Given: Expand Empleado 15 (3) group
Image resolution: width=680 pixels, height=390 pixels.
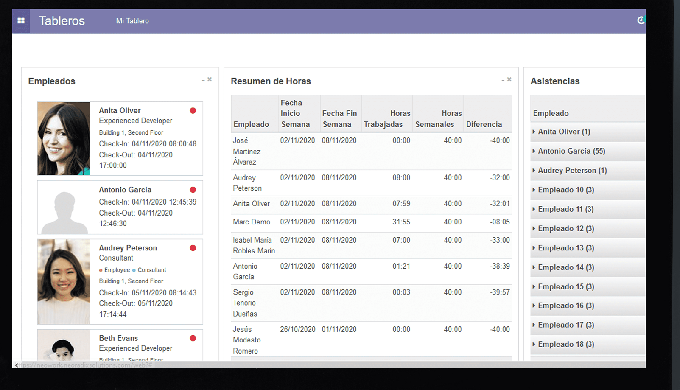Looking at the screenshot, I should click(x=588, y=286).
